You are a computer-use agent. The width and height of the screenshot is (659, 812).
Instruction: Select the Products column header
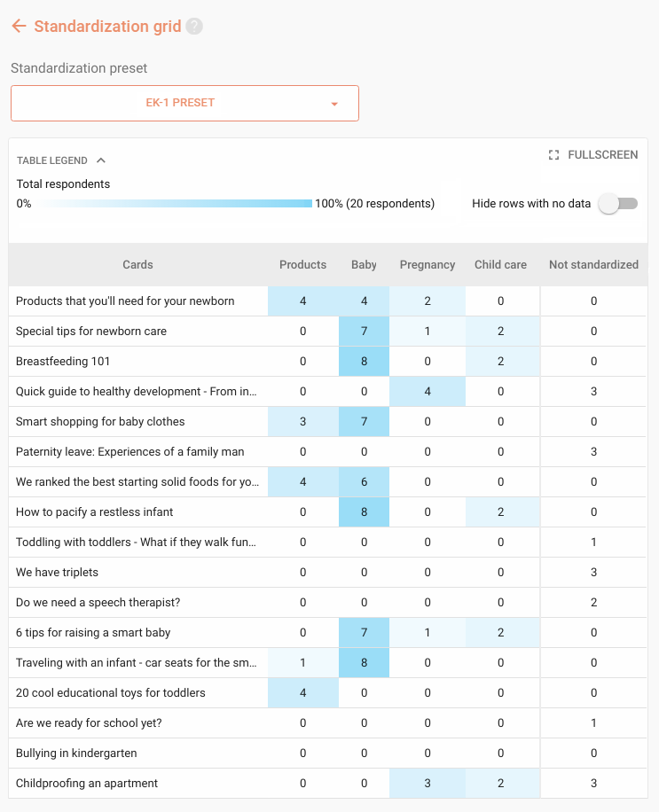(x=303, y=265)
